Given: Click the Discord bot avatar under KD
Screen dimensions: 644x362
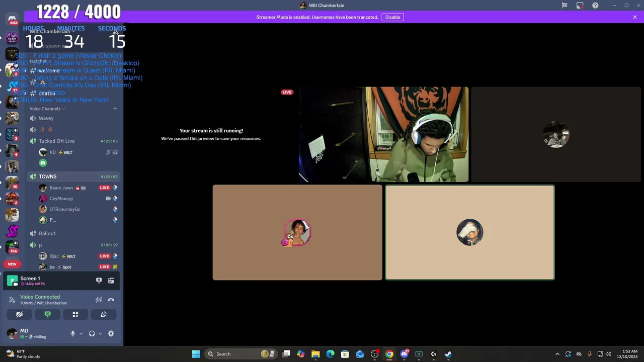Looking at the screenshot, I should pos(43,163).
